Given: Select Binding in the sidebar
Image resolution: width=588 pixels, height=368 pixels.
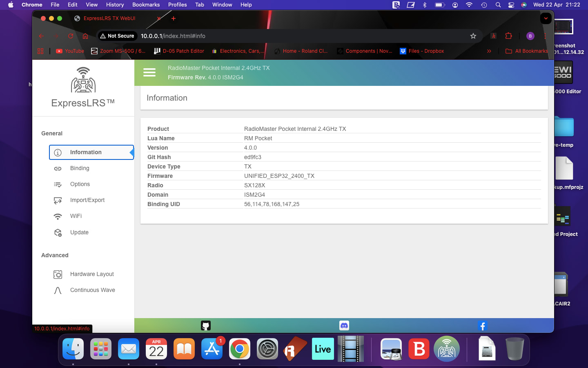Looking at the screenshot, I should point(80,168).
